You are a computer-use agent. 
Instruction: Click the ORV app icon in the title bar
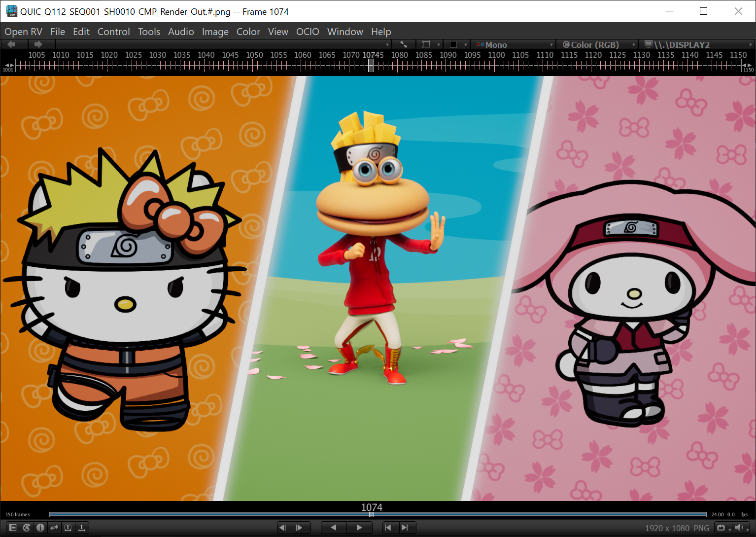pyautogui.click(x=12, y=11)
